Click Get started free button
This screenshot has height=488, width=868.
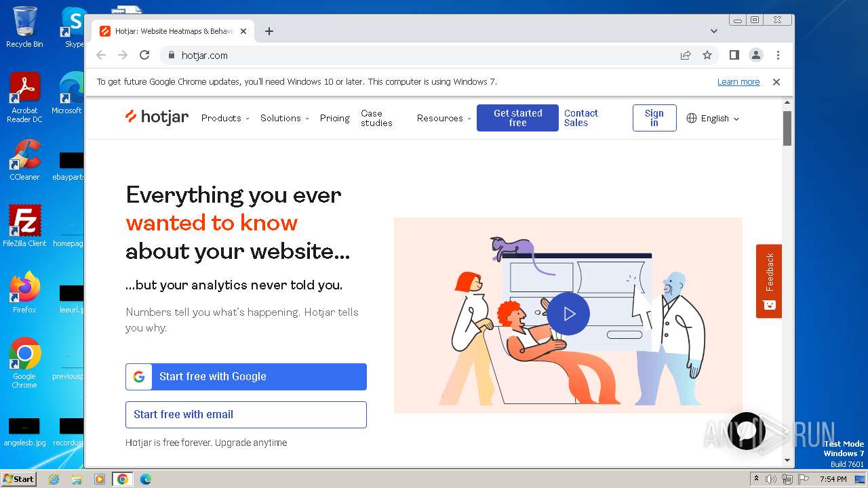tap(517, 118)
